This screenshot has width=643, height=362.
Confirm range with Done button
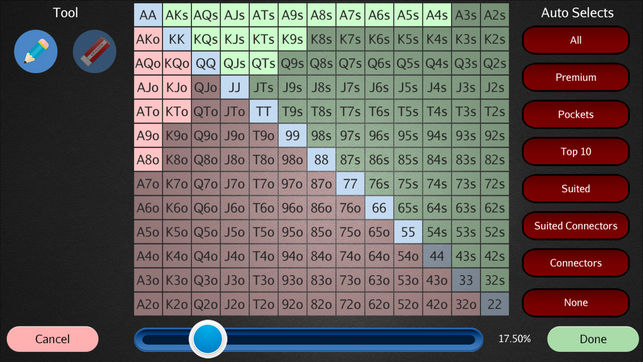point(593,339)
